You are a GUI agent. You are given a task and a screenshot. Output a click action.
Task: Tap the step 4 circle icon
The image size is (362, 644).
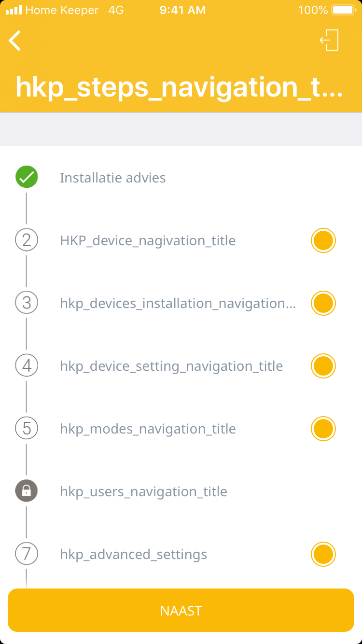pyautogui.click(x=27, y=365)
